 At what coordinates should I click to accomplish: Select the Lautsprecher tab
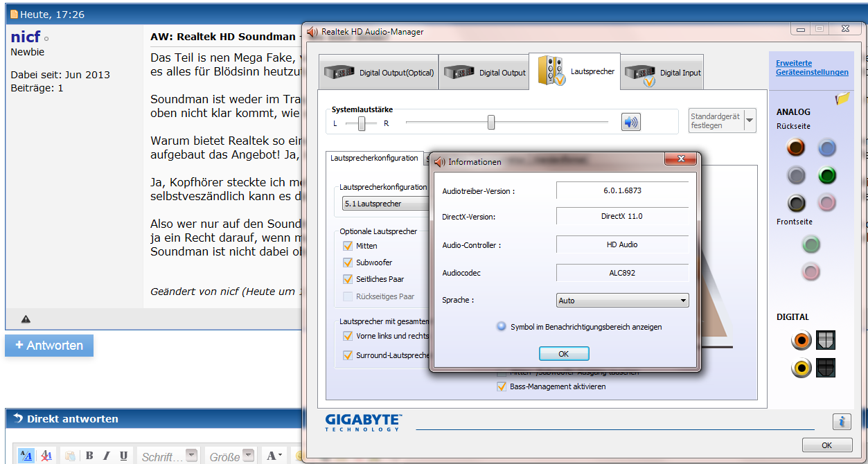coord(574,71)
